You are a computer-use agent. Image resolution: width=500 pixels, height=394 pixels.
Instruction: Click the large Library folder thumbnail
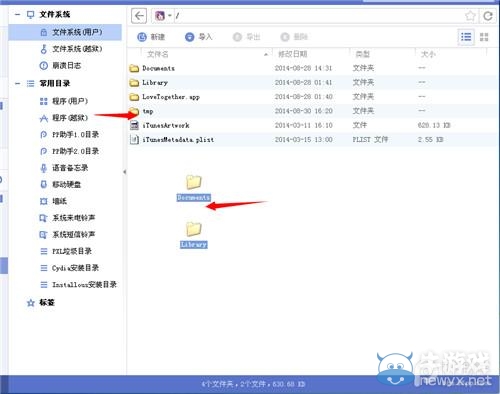(x=194, y=229)
